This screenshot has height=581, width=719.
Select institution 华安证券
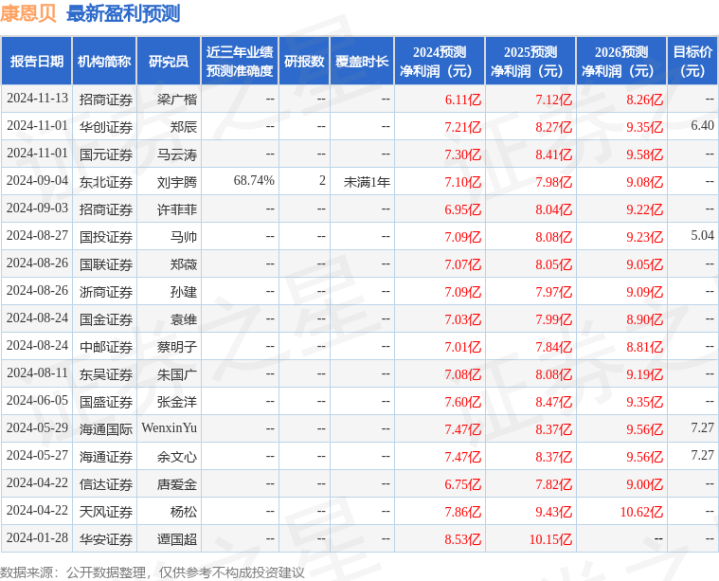click(x=106, y=540)
